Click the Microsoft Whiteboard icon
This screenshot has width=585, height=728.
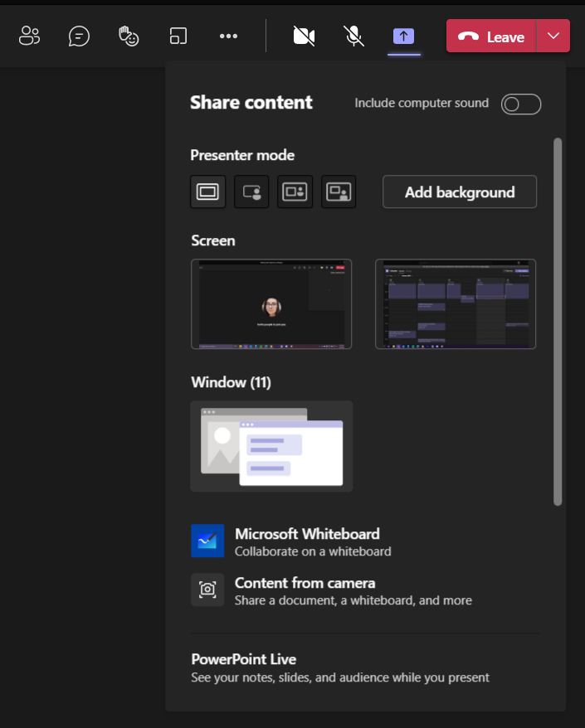tap(207, 541)
